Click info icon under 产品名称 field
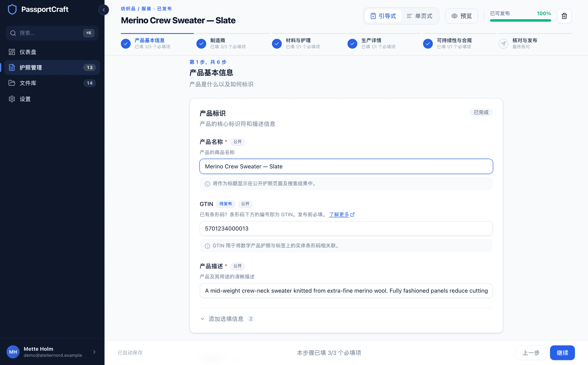The height and width of the screenshot is (365, 588). [207, 184]
